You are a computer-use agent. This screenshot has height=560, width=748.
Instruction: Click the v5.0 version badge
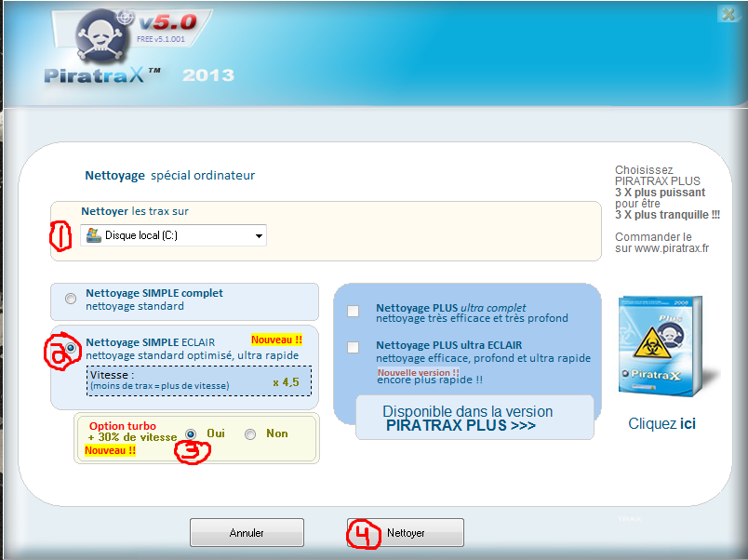(x=167, y=22)
